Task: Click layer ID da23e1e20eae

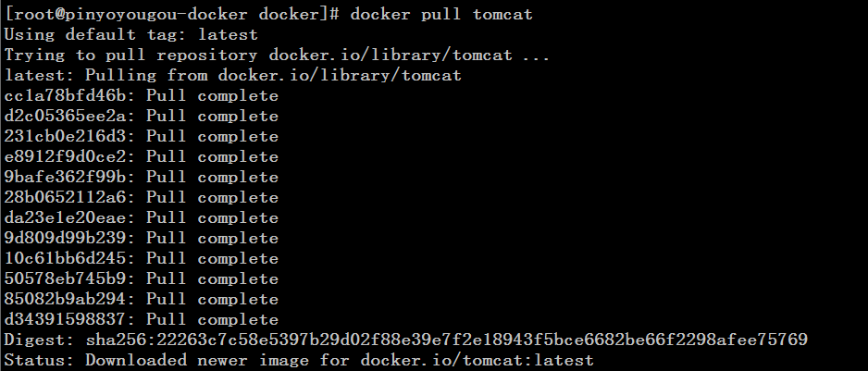Action: coord(66,217)
